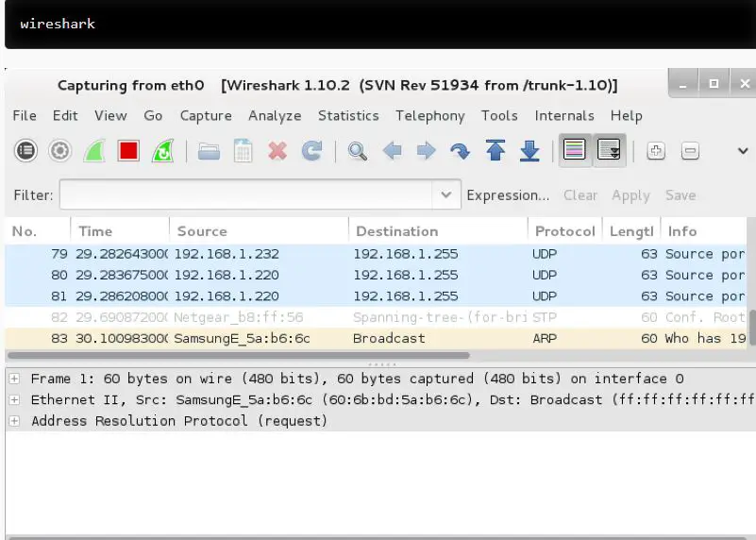Jump to the first packet
Viewport: 756px width, 540px height.
[496, 150]
